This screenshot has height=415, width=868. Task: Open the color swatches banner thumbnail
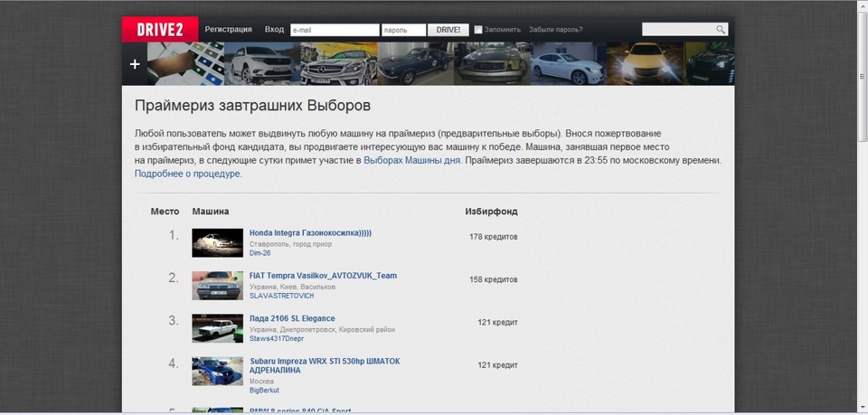(x=185, y=63)
